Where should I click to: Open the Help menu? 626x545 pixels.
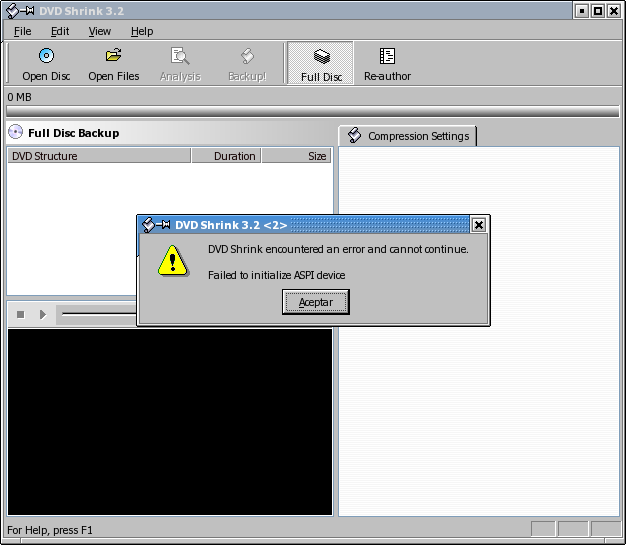[142, 31]
